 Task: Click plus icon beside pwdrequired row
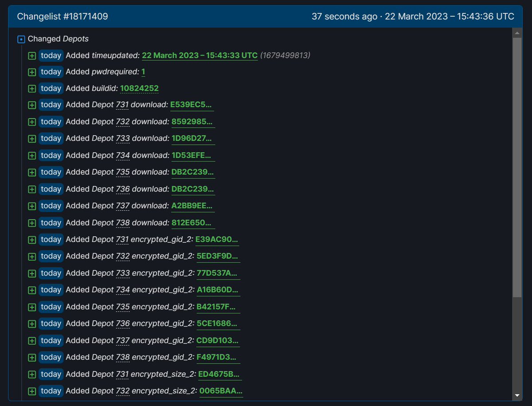coord(32,72)
